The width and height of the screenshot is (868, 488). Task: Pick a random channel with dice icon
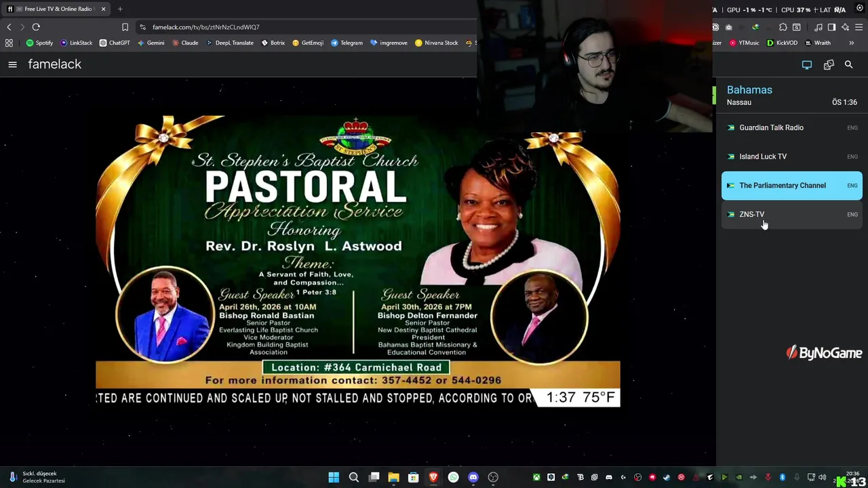pos(829,65)
